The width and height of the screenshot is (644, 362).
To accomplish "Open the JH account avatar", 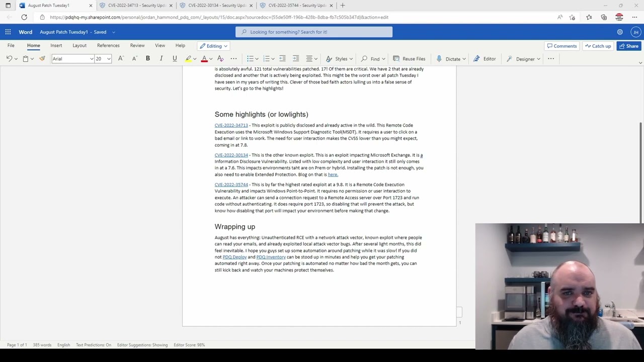I will [x=636, y=32].
